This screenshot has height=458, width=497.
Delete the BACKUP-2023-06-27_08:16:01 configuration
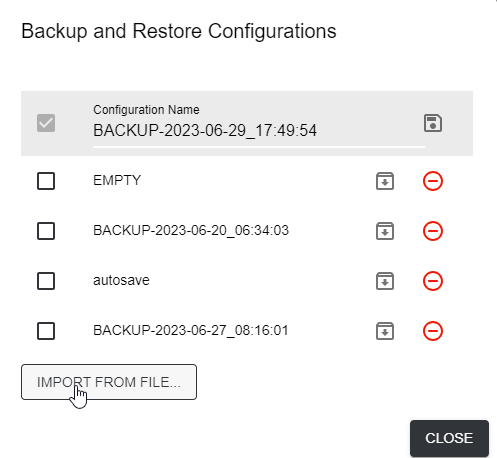coord(433,331)
